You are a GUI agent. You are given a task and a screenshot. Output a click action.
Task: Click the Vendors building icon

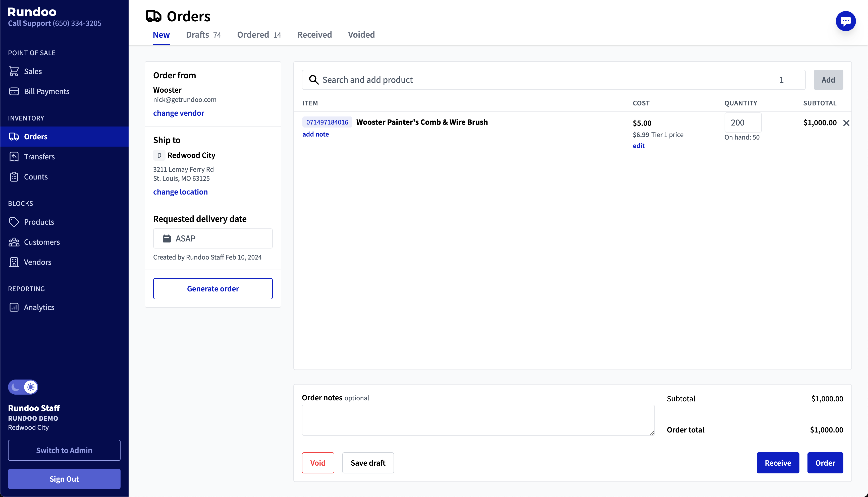(14, 262)
